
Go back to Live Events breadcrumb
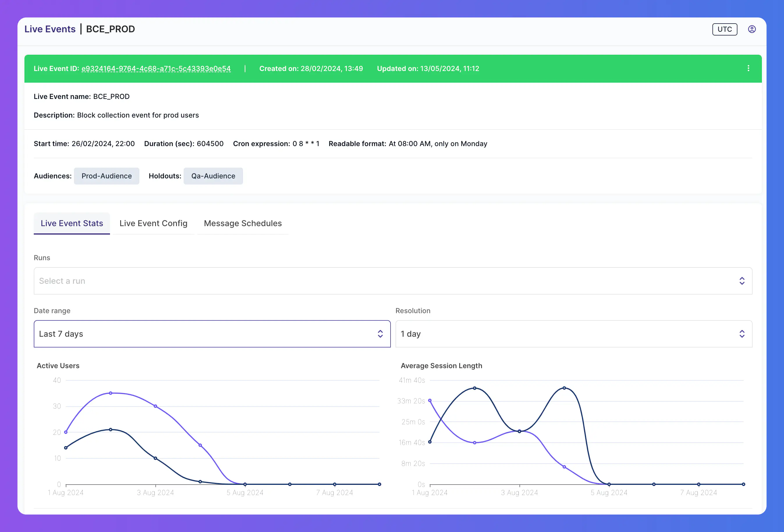tap(50, 29)
